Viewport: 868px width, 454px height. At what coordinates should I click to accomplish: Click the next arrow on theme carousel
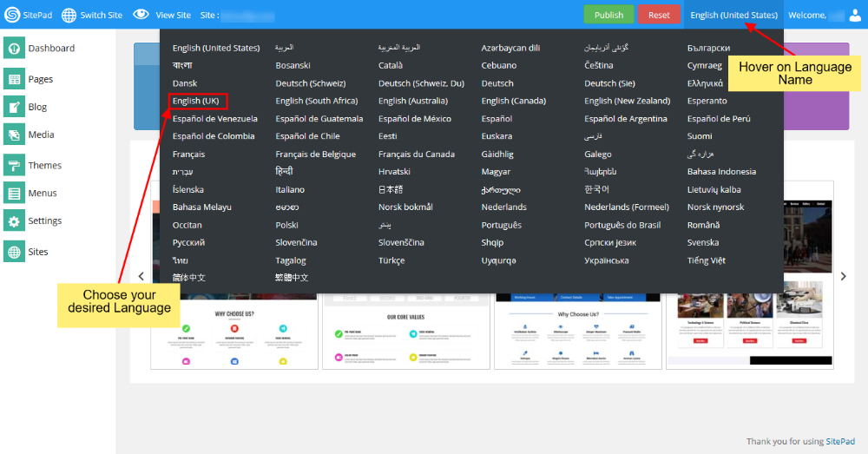pos(843,276)
